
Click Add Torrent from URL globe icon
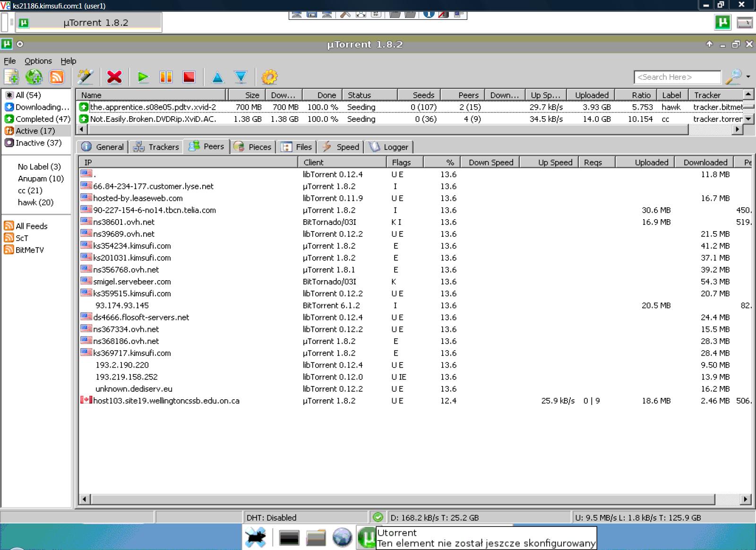34,77
